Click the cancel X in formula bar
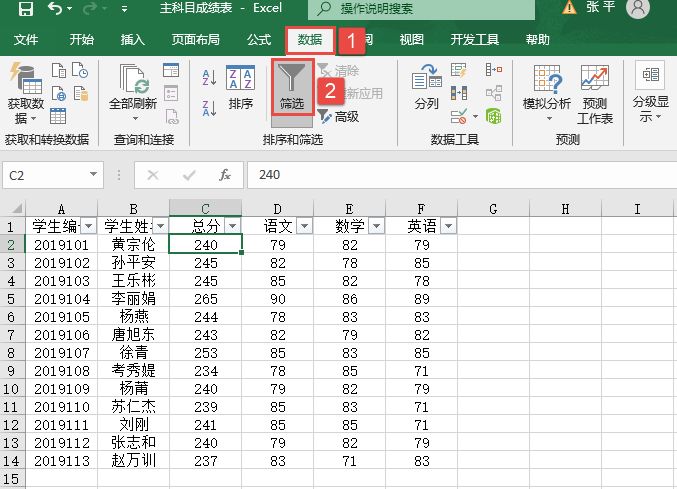 click(153, 175)
